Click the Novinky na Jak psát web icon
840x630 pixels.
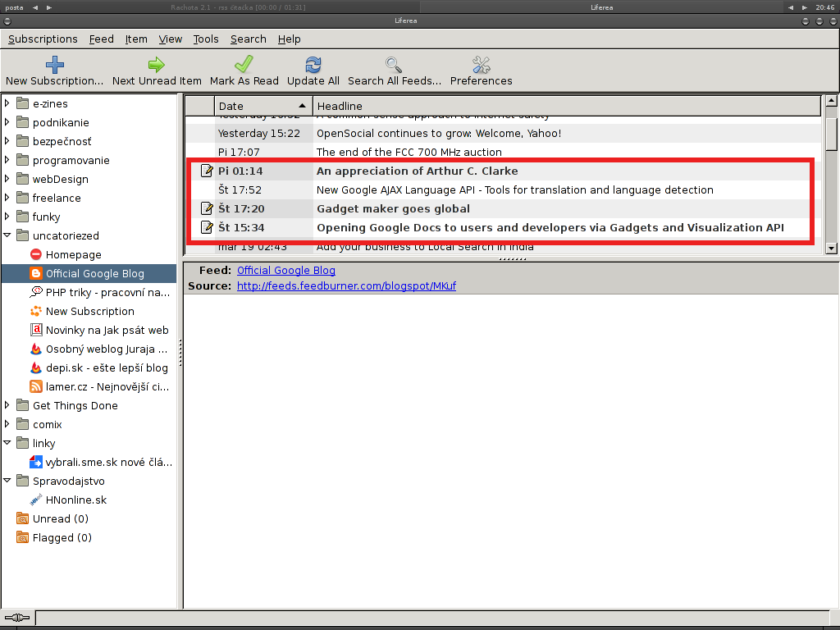click(x=36, y=330)
